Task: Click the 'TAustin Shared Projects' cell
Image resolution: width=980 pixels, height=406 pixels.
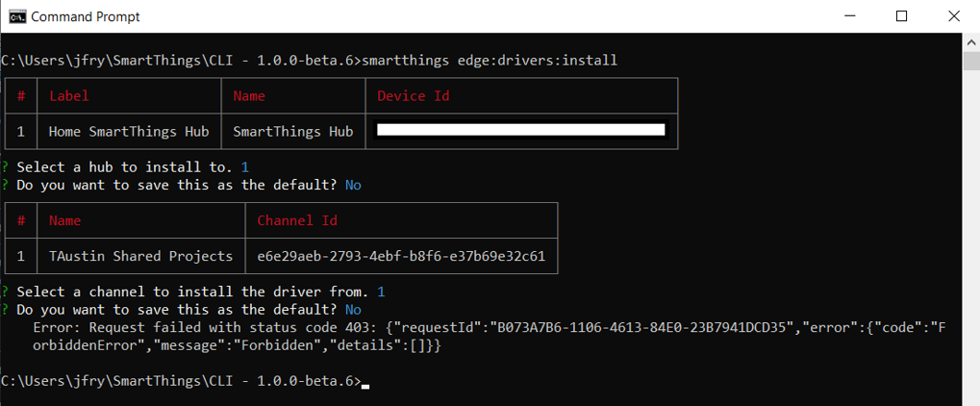Action: (x=140, y=256)
